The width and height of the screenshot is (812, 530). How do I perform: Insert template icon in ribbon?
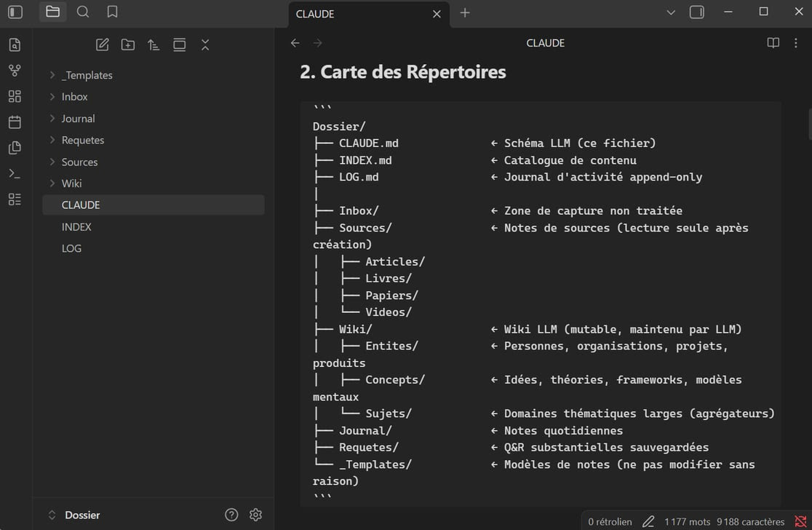point(15,148)
